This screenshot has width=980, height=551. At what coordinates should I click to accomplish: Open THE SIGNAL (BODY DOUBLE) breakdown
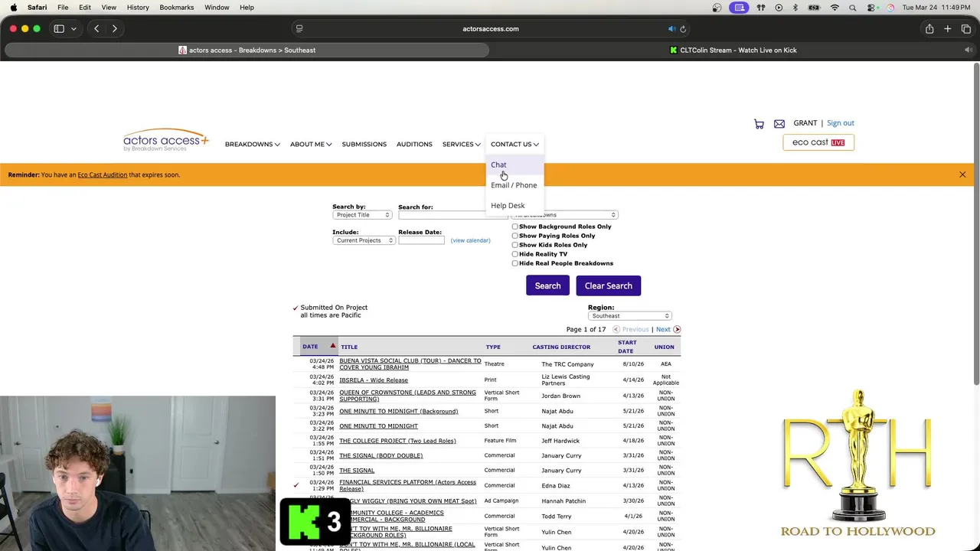tap(381, 456)
